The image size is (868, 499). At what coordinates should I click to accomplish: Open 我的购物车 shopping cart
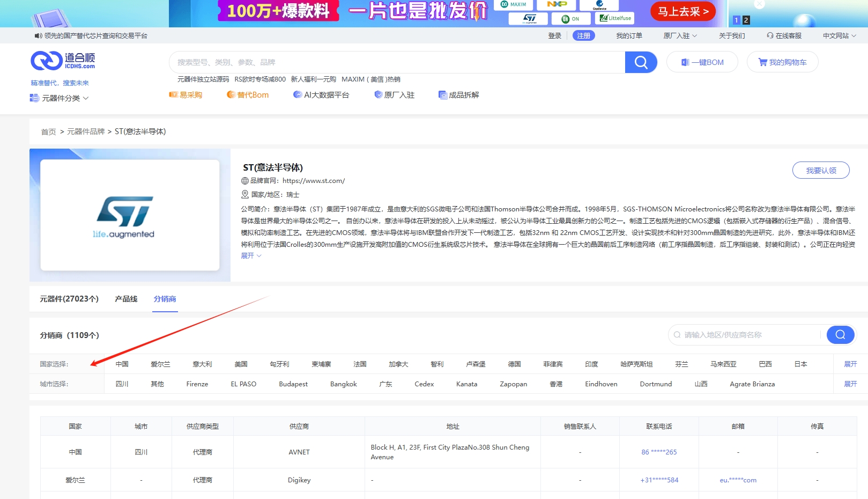pos(782,62)
